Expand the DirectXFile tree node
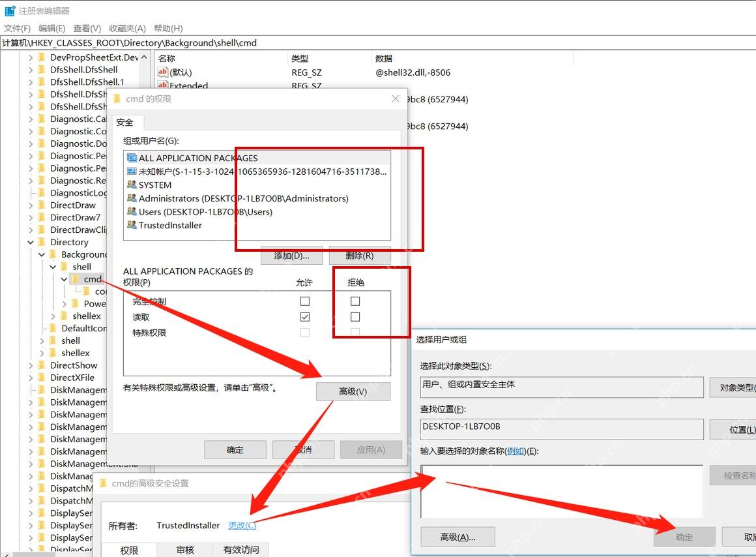This screenshot has height=557, width=756. [x=31, y=378]
